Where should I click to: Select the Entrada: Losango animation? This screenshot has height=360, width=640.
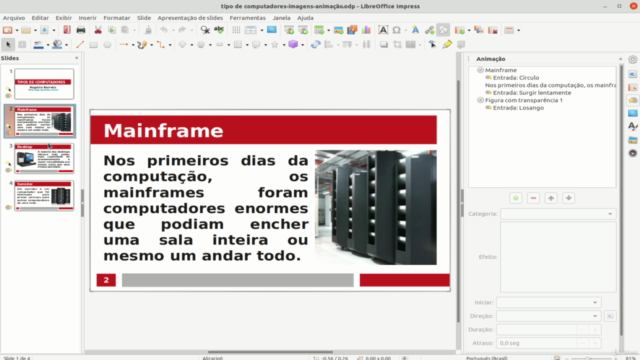coord(518,108)
